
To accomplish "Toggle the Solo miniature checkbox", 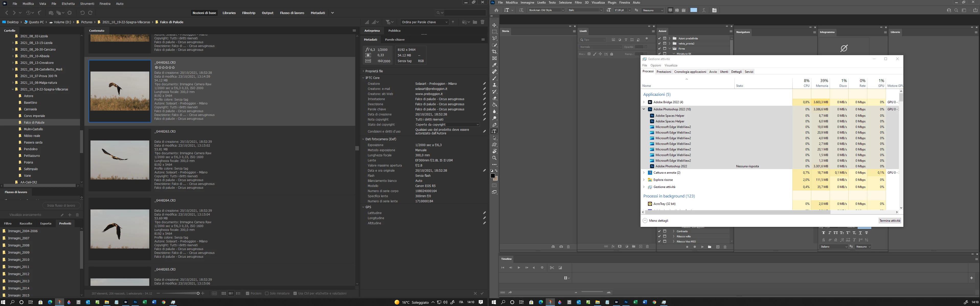I will tap(267, 293).
